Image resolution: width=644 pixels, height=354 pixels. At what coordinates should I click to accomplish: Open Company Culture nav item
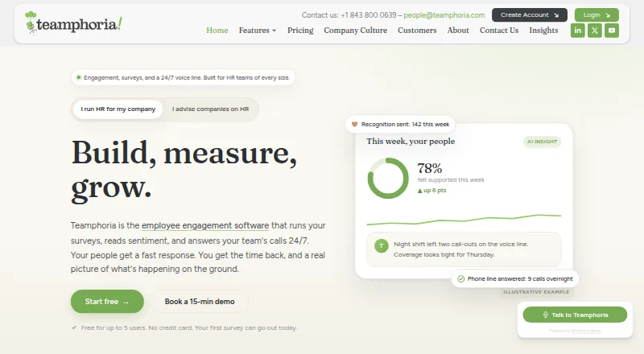coord(355,31)
